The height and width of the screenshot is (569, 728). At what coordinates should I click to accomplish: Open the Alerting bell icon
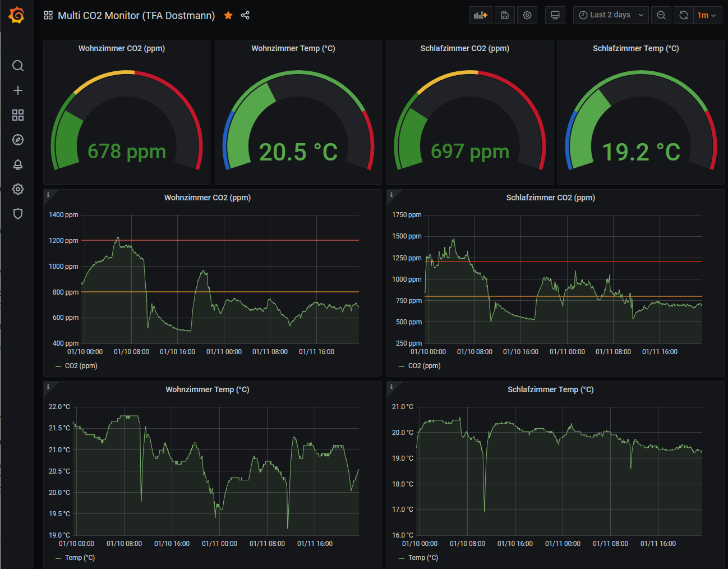[x=18, y=164]
